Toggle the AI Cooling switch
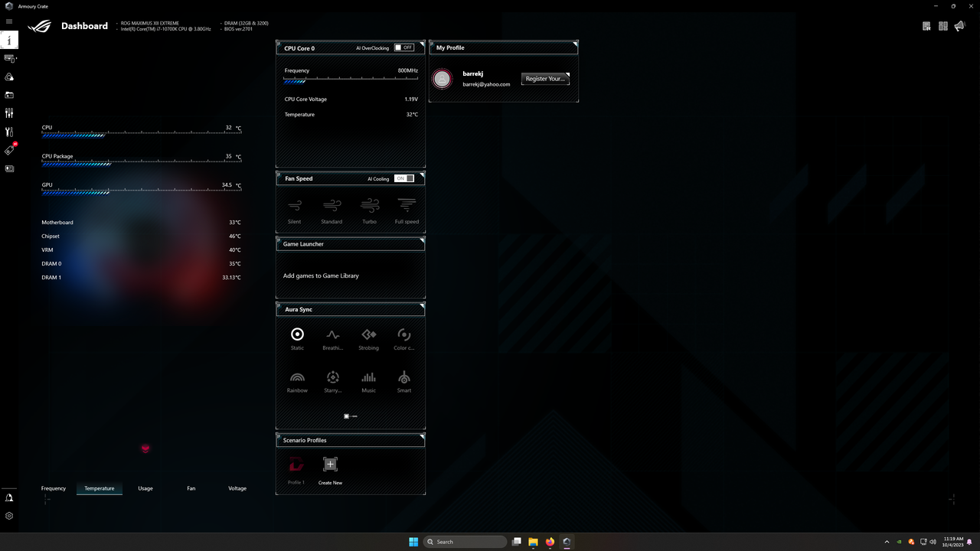This screenshot has height=551, width=980. point(404,178)
